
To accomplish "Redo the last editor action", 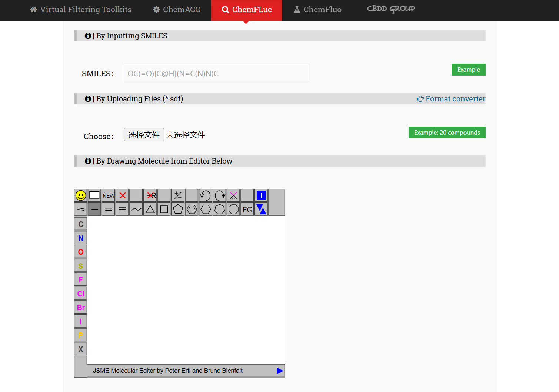I will [x=220, y=195].
